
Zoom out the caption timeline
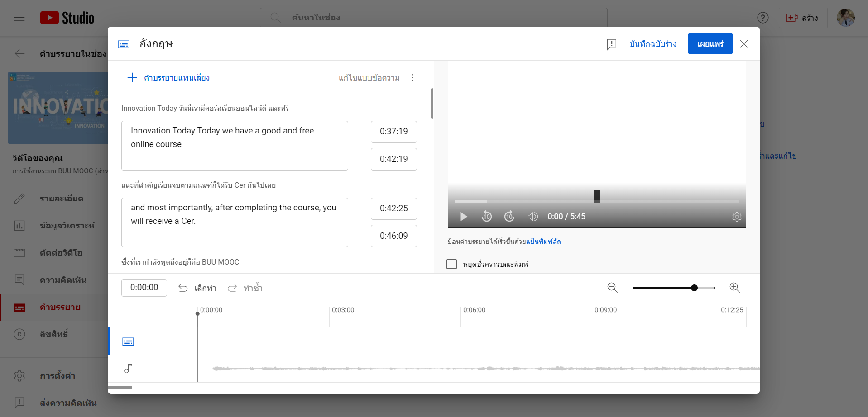(x=612, y=288)
